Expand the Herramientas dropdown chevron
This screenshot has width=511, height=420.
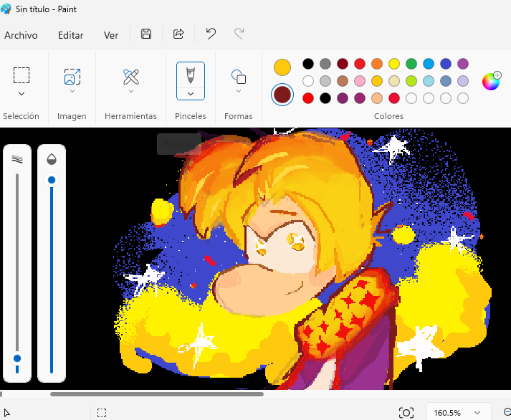click(131, 91)
